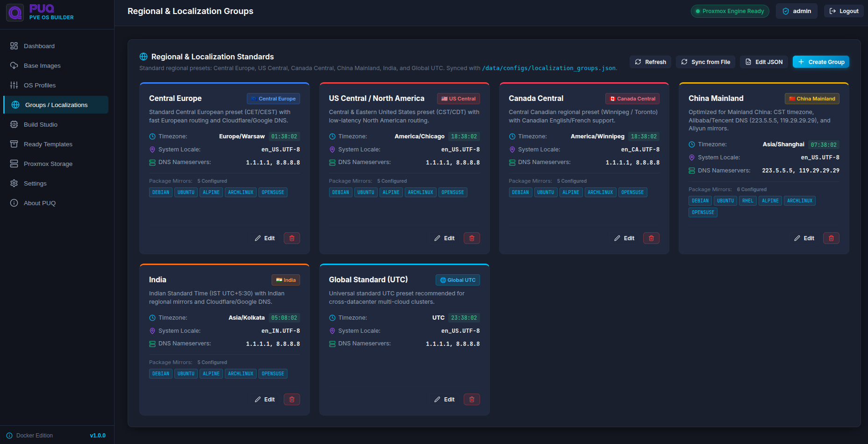
Task: Click the Dashboard sidebar icon
Action: pyautogui.click(x=14, y=46)
